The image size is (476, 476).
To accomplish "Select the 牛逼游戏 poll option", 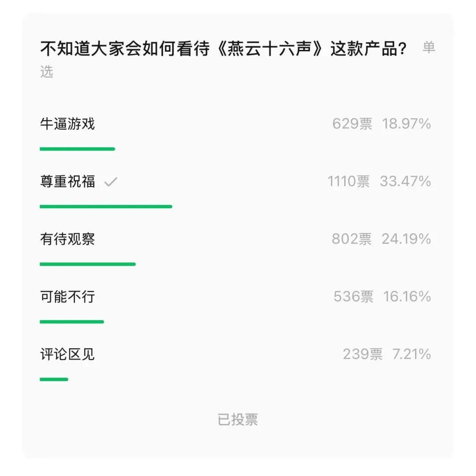I will 67,124.
